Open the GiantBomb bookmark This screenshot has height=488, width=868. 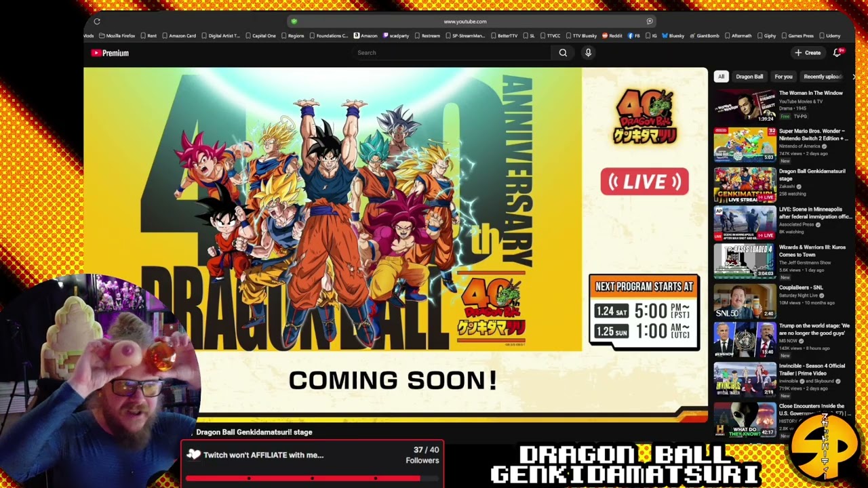[x=705, y=36]
